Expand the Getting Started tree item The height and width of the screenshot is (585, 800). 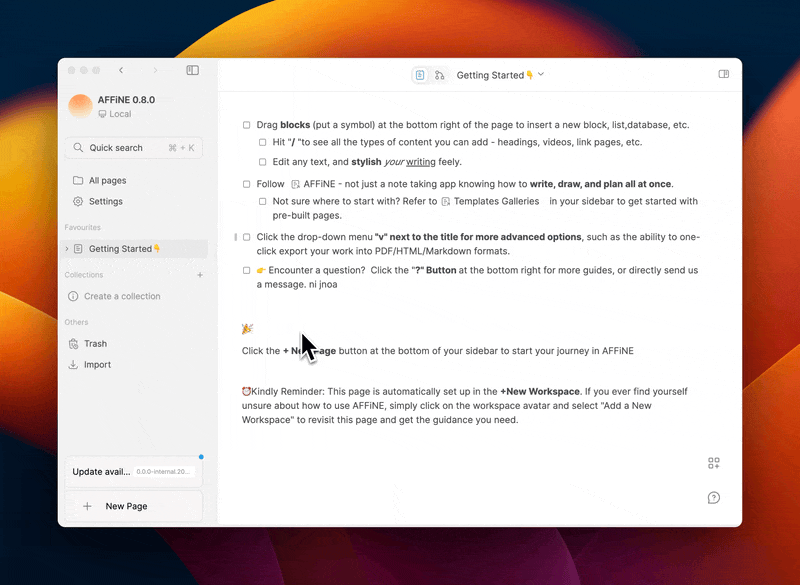tap(67, 249)
